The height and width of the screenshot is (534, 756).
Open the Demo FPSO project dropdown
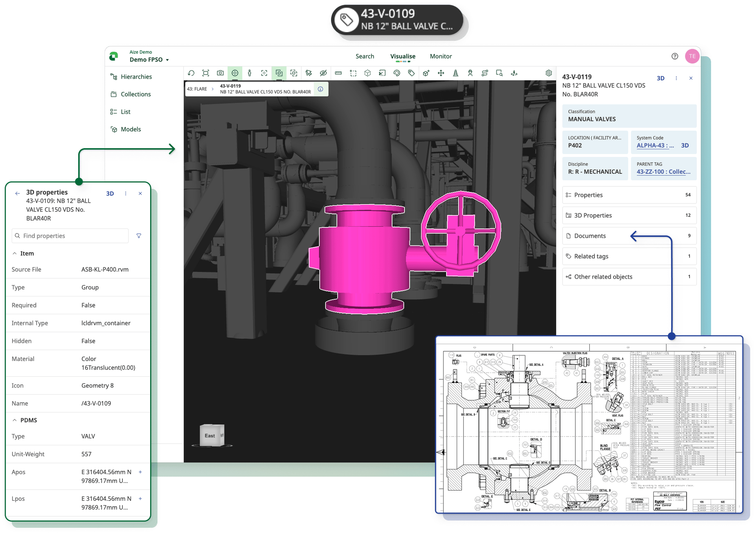click(x=149, y=60)
